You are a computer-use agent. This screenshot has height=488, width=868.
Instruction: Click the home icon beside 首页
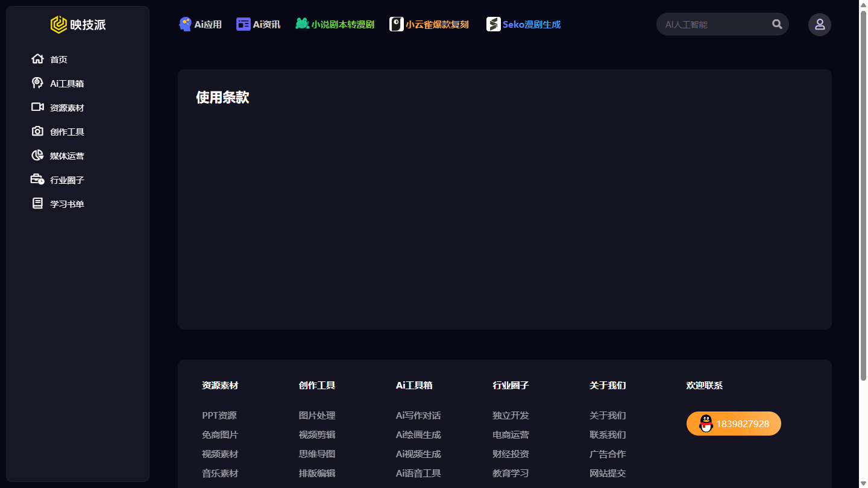tap(37, 59)
